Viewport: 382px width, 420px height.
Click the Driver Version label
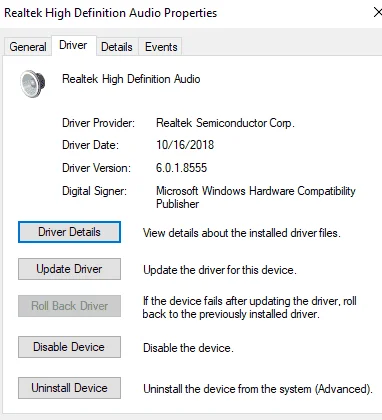click(x=97, y=168)
